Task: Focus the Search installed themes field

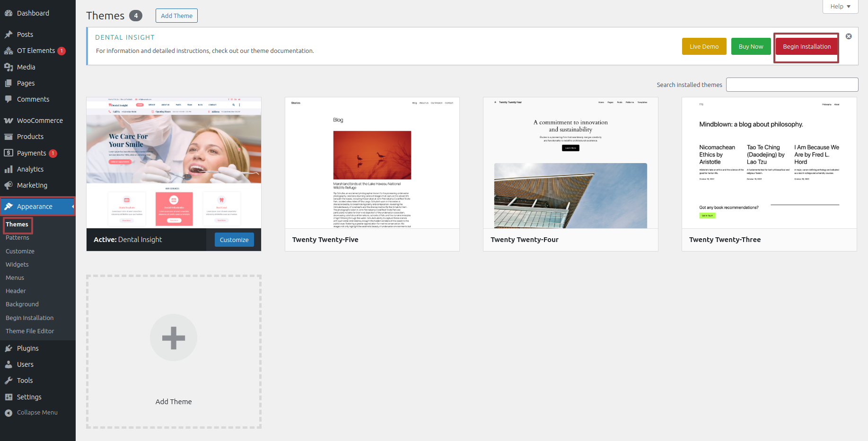Action: [x=792, y=85]
